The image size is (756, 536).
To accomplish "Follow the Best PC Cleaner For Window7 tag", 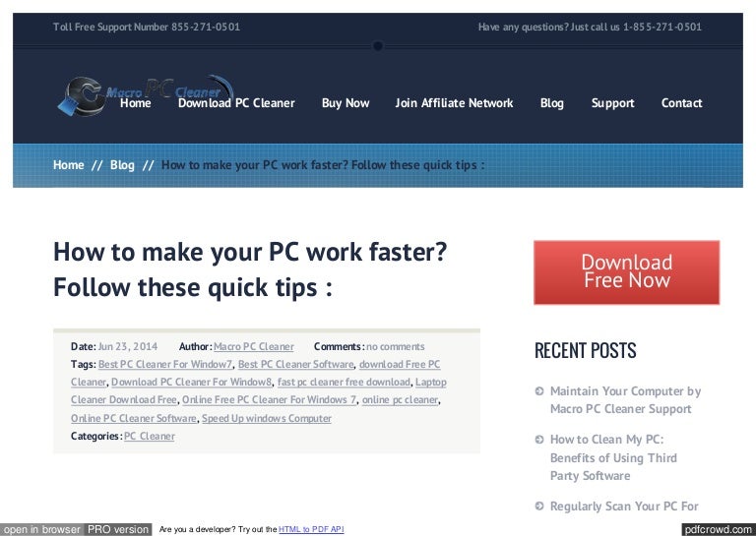I will (164, 364).
